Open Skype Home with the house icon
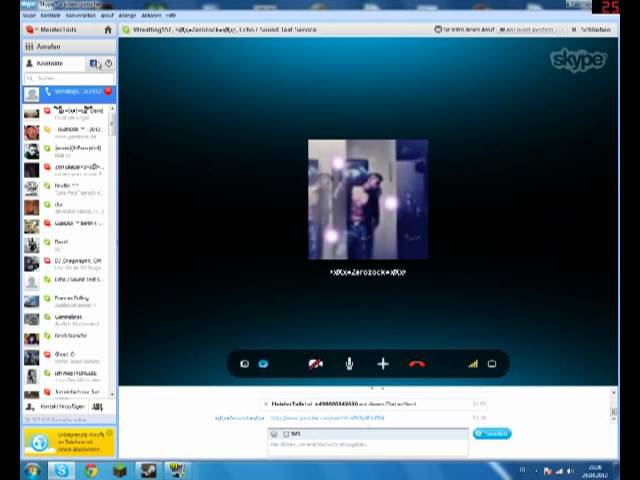The height and width of the screenshot is (480, 640). pos(108,30)
